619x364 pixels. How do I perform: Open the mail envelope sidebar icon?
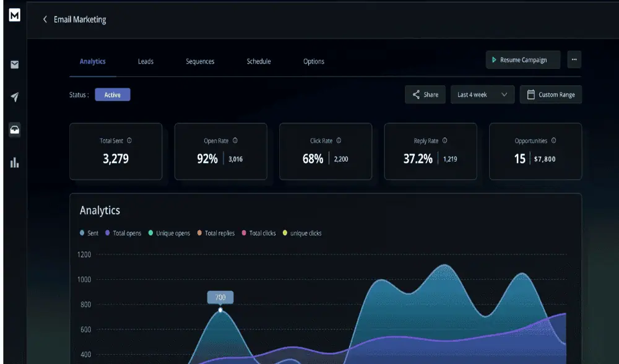pyautogui.click(x=14, y=64)
